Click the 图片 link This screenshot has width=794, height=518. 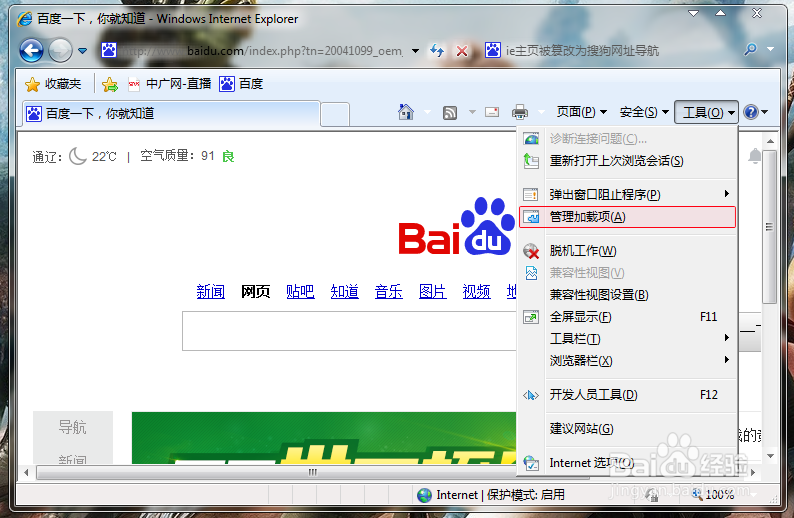(432, 292)
